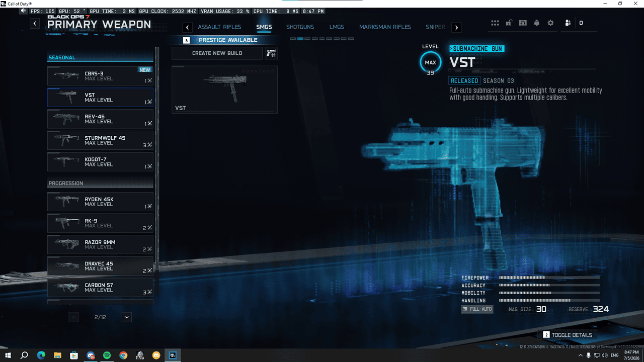Click the Accuracy stat bar
Viewport: 644px width, 362px height.
[549, 285]
